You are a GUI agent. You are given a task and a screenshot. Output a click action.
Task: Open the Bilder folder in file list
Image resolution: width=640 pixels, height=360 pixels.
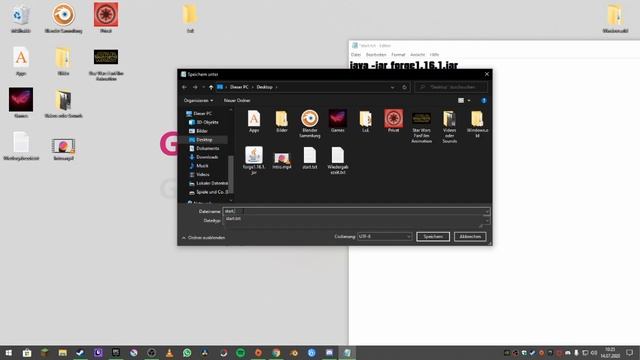click(282, 121)
